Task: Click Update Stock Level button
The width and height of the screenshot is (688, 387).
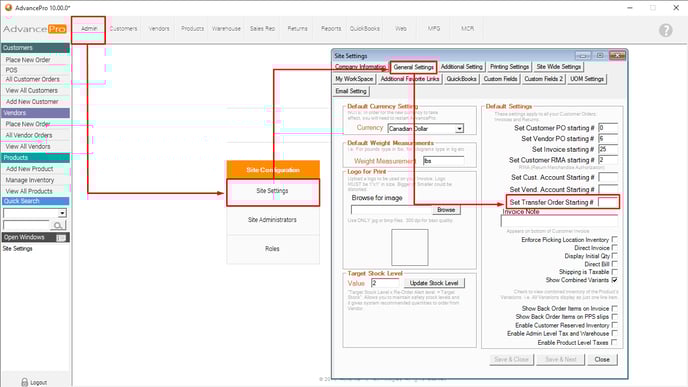Action: 434,283
